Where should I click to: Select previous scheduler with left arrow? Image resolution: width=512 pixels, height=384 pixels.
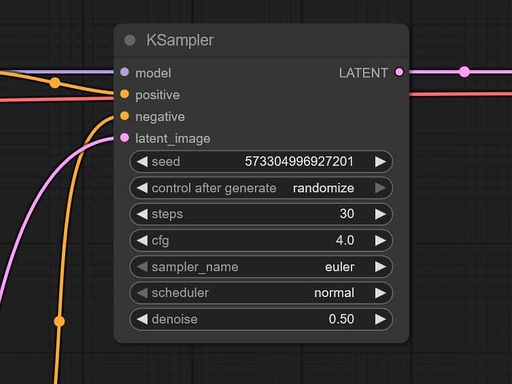coord(142,293)
